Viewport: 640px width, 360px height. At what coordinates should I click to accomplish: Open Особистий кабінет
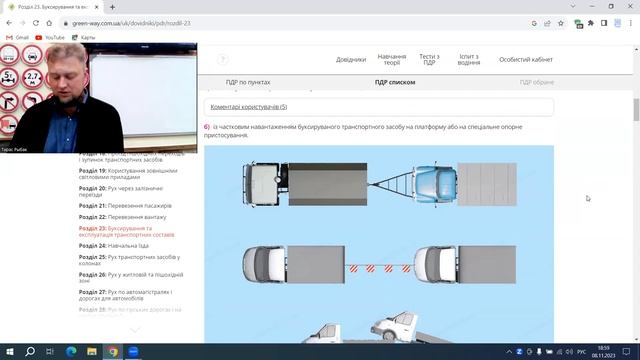click(526, 60)
